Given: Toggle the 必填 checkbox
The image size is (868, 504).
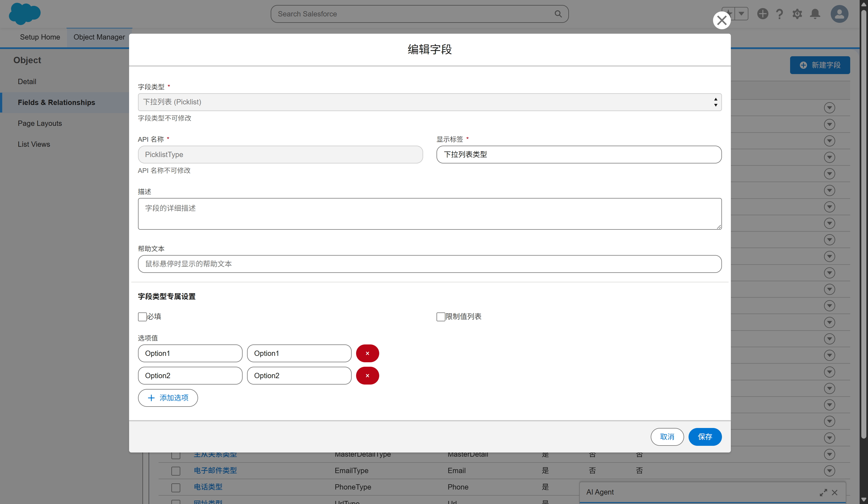Looking at the screenshot, I should [142, 317].
